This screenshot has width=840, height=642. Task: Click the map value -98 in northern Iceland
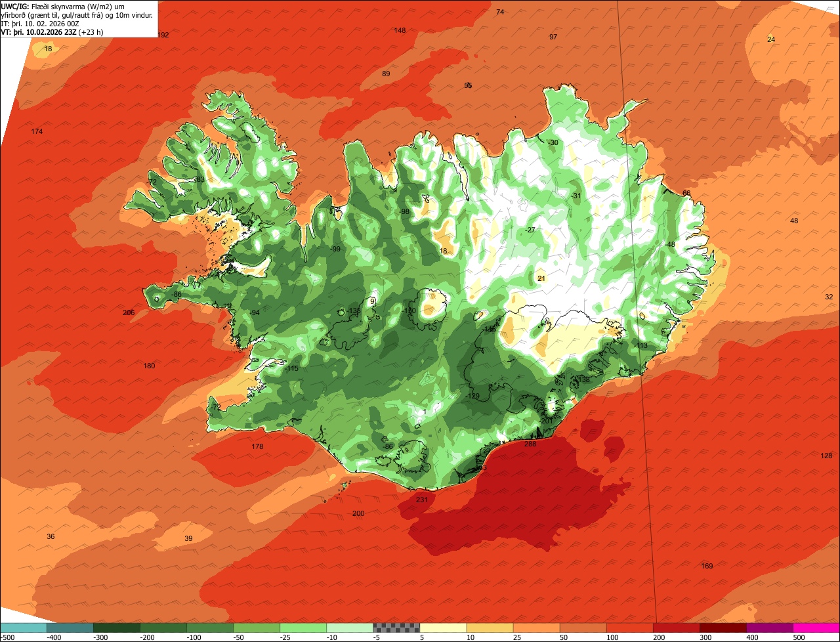pos(404,211)
